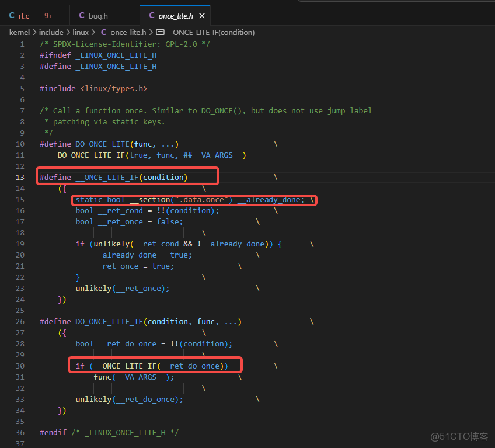Viewport: 495px width, 448px height.
Task: Click the DO_ONCE_LITE macro name on line 10
Action: (x=102, y=144)
